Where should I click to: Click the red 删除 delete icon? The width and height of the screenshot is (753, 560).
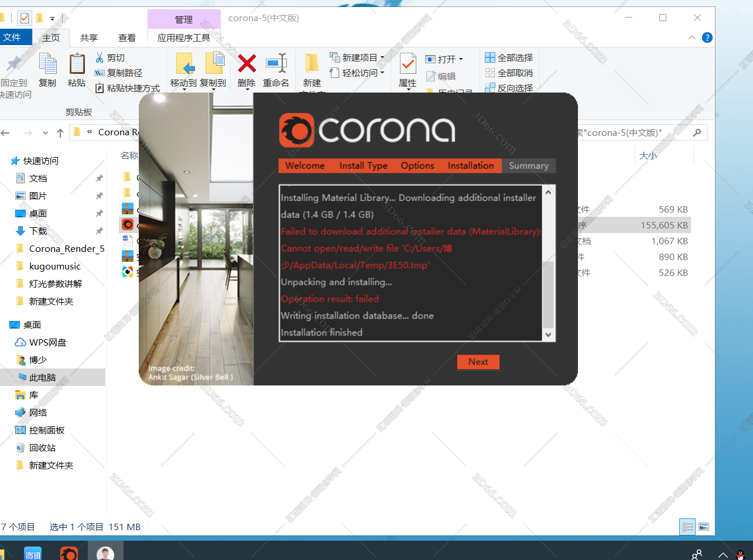pos(247,63)
